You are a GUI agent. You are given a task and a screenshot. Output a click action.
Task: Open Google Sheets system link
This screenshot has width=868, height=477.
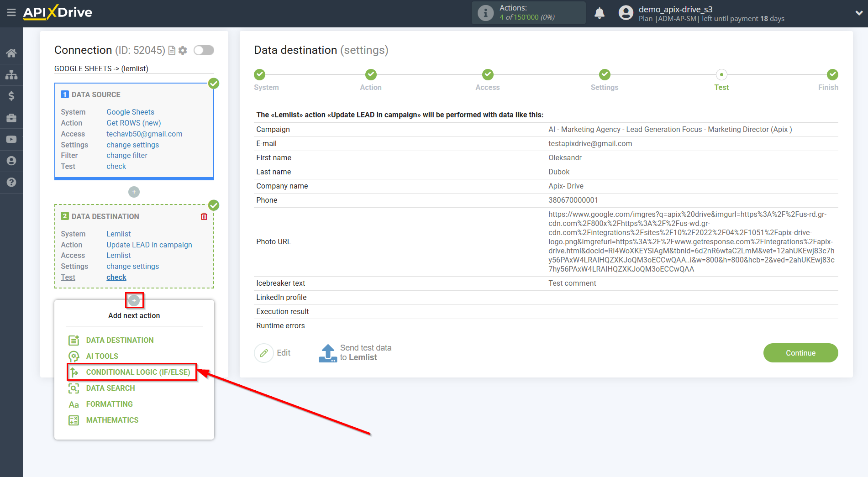click(130, 112)
